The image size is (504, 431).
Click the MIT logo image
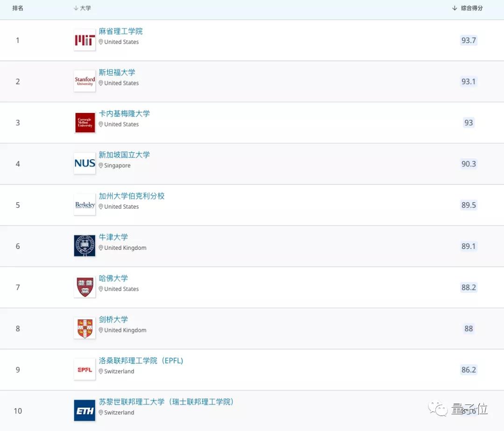pos(84,40)
